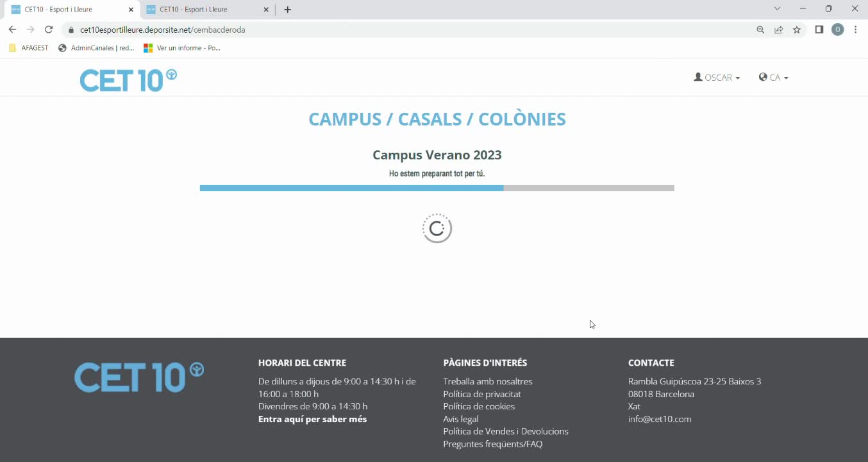Screen dimensions: 868x462
Task: Expand the OSCAR user dropdown
Action: point(717,78)
